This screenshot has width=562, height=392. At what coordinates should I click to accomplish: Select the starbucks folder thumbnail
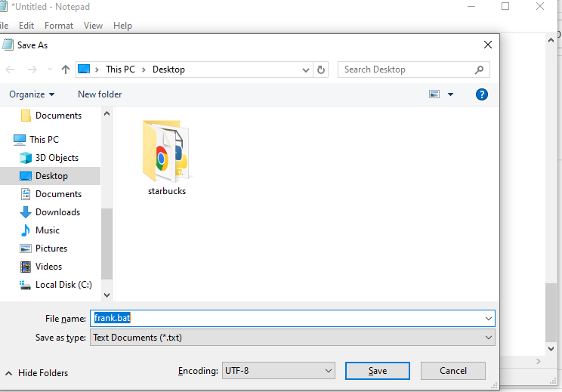(x=167, y=151)
